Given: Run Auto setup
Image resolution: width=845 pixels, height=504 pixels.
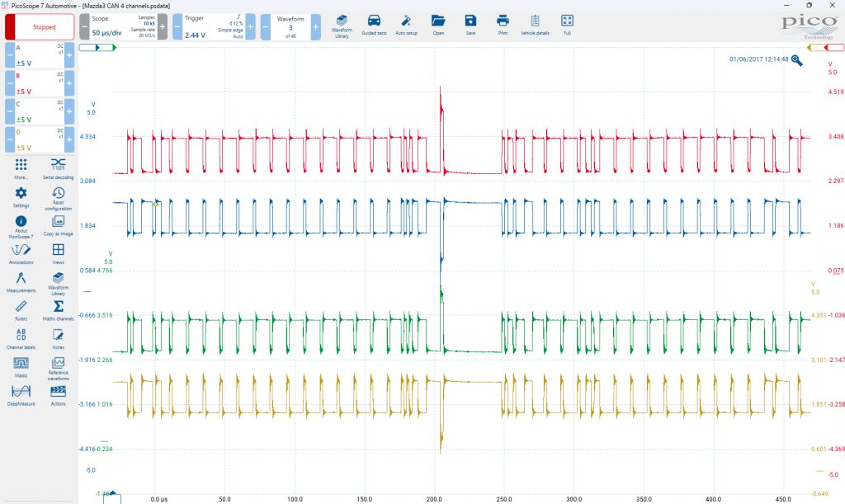Looking at the screenshot, I should [406, 26].
